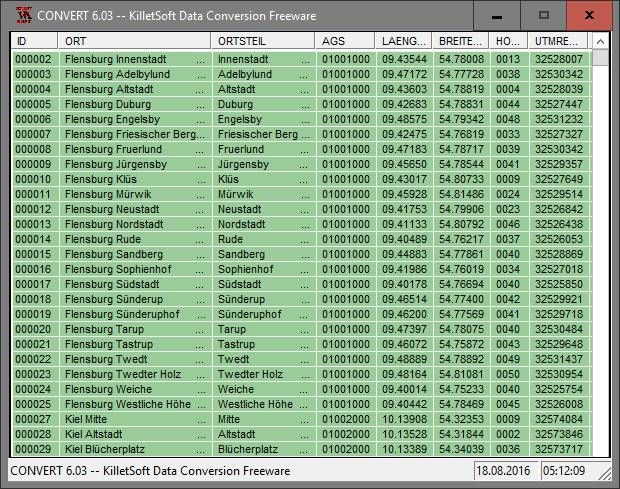Select row ID 000010

[33, 179]
